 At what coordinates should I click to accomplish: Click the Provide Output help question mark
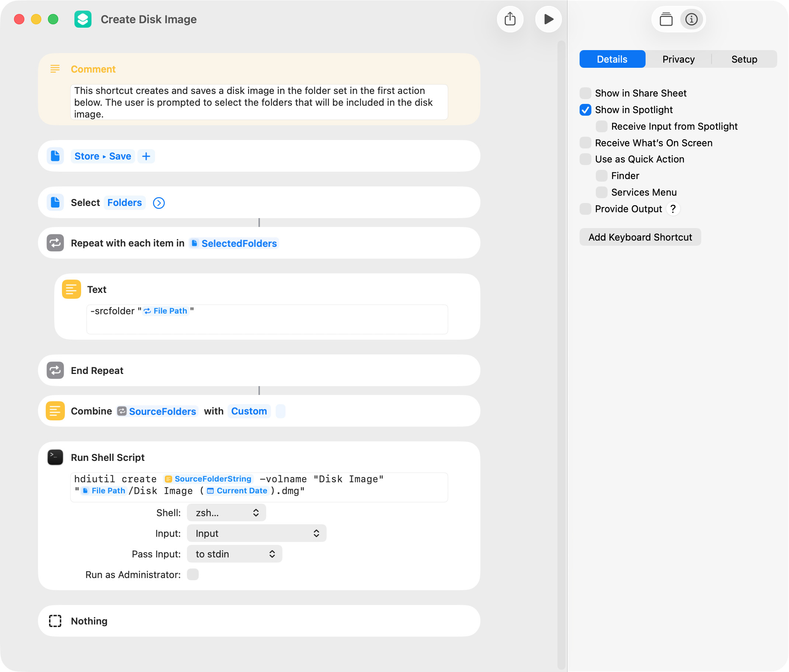(x=673, y=209)
